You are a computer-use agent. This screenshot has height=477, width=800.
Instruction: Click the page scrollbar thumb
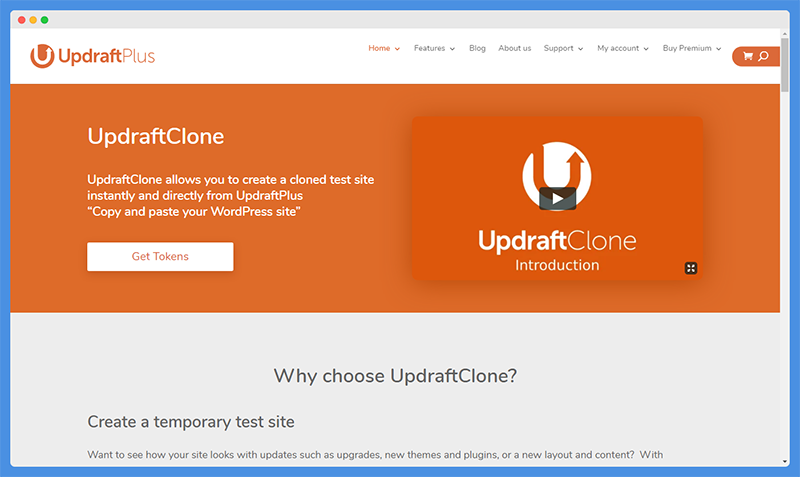click(785, 64)
